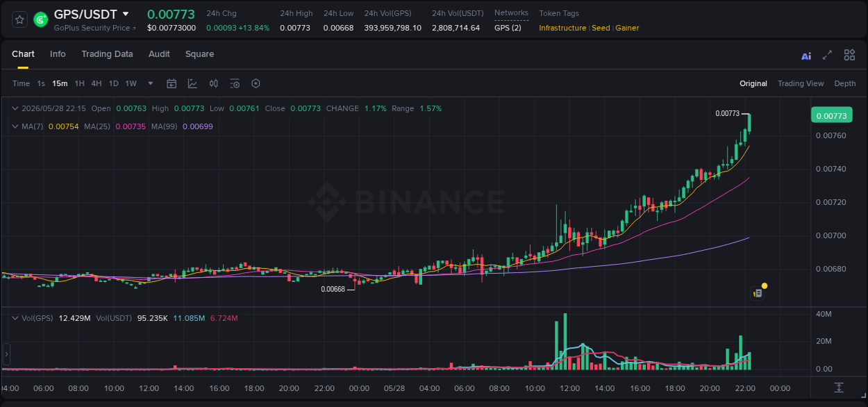868x407 pixels.
Task: Click the 24h change +13.84% value
Action: tap(253, 28)
